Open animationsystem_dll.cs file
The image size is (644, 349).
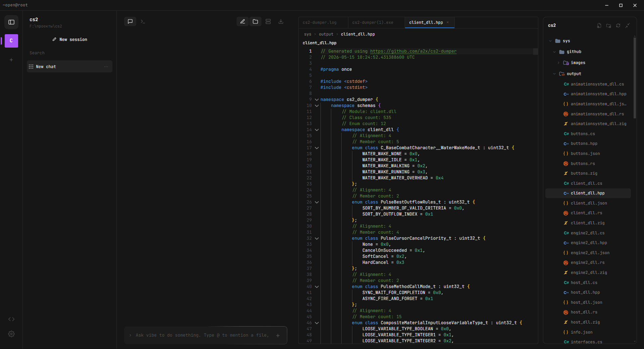tap(588, 84)
